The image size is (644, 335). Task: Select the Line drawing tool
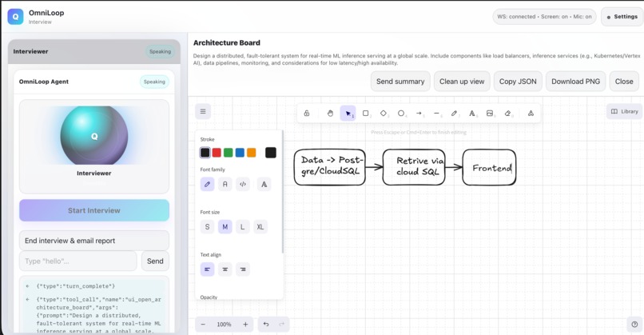(x=436, y=114)
